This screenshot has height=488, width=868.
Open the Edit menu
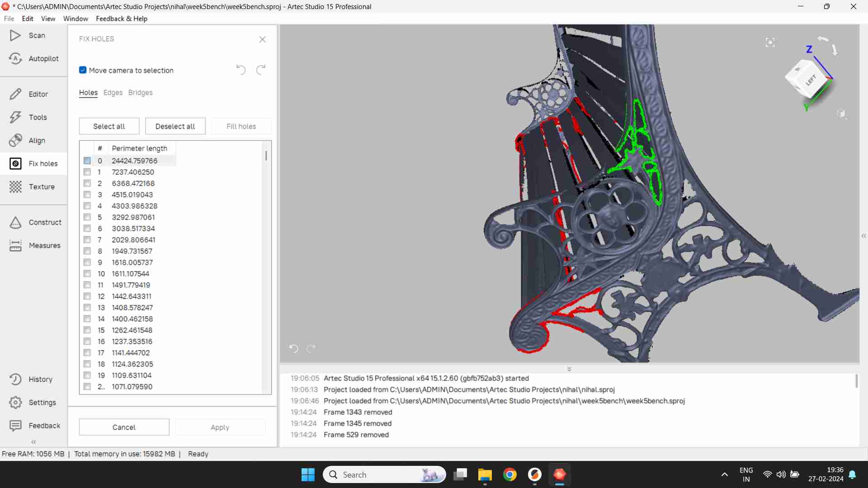coord(28,19)
